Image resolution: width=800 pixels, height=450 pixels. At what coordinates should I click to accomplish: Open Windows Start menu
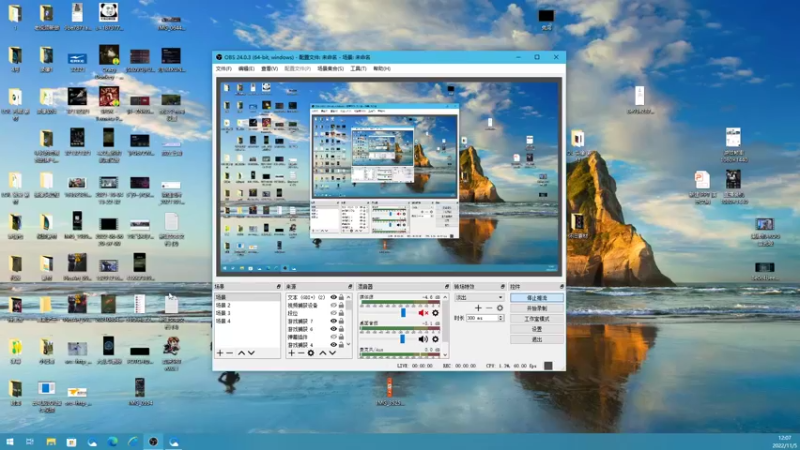[10, 442]
